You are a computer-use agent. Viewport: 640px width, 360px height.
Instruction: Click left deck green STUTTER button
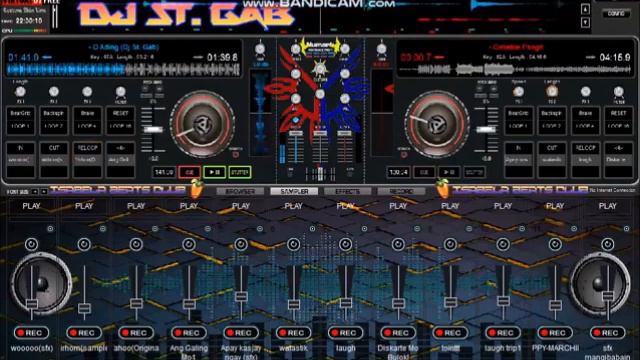point(240,172)
